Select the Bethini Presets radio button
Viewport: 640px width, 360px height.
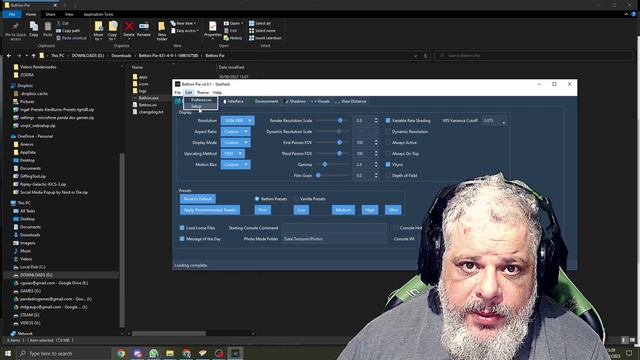point(257,199)
